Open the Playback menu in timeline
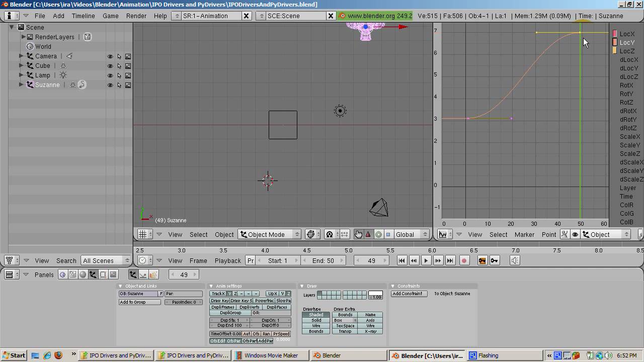 click(x=228, y=260)
